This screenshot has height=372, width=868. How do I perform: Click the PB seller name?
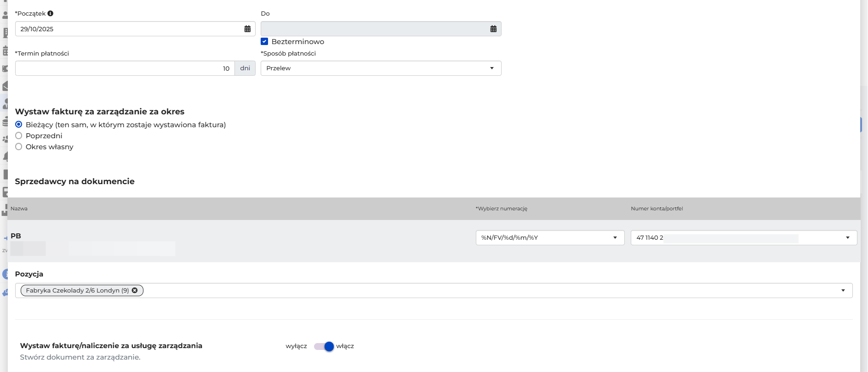[x=16, y=236]
